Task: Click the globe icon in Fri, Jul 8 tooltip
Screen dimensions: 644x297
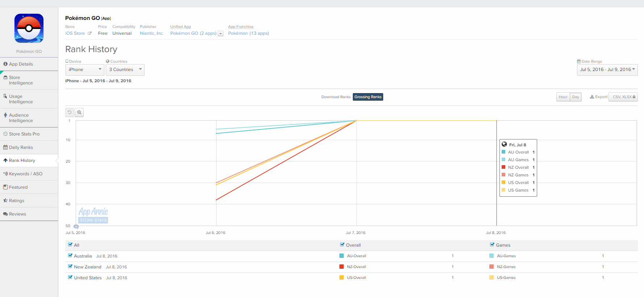Action: click(x=504, y=144)
